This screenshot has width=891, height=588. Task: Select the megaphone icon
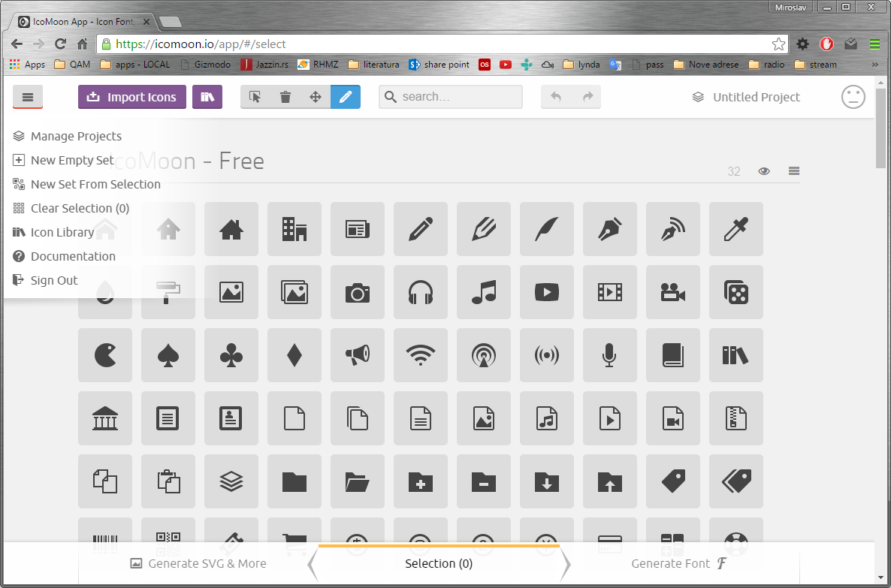tap(358, 355)
